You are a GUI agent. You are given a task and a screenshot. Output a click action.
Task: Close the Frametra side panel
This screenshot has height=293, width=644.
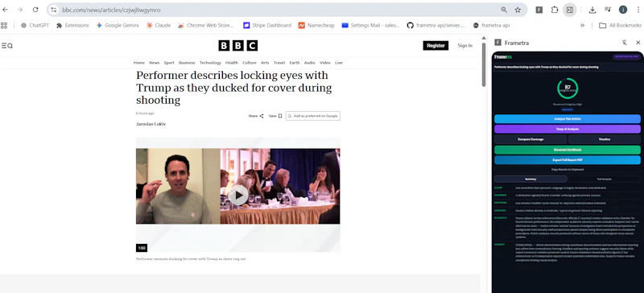click(638, 43)
